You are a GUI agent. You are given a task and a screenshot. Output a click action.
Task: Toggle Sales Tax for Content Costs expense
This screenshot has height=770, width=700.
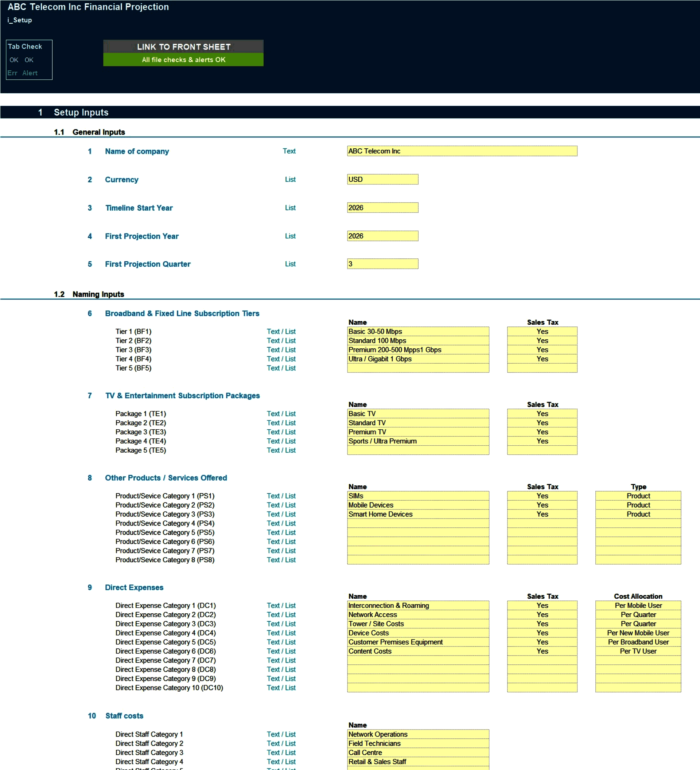[x=542, y=651]
